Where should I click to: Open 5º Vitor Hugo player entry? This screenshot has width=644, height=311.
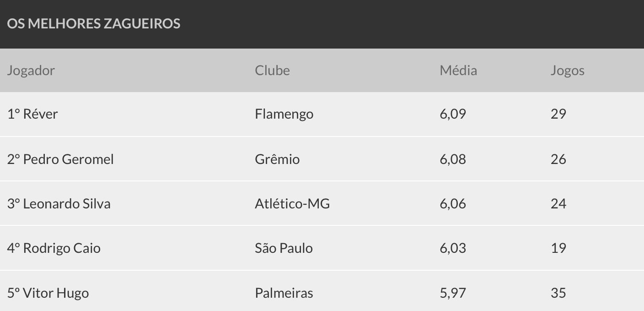tap(48, 293)
